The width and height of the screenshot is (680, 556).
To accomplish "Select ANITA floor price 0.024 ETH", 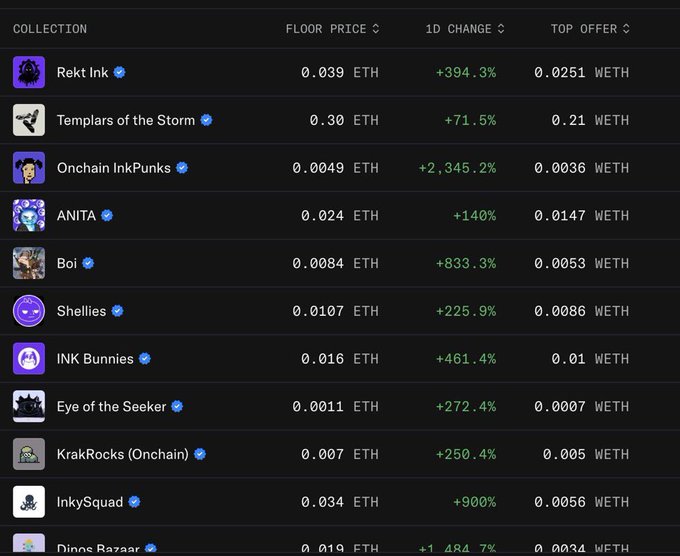I will [x=340, y=215].
